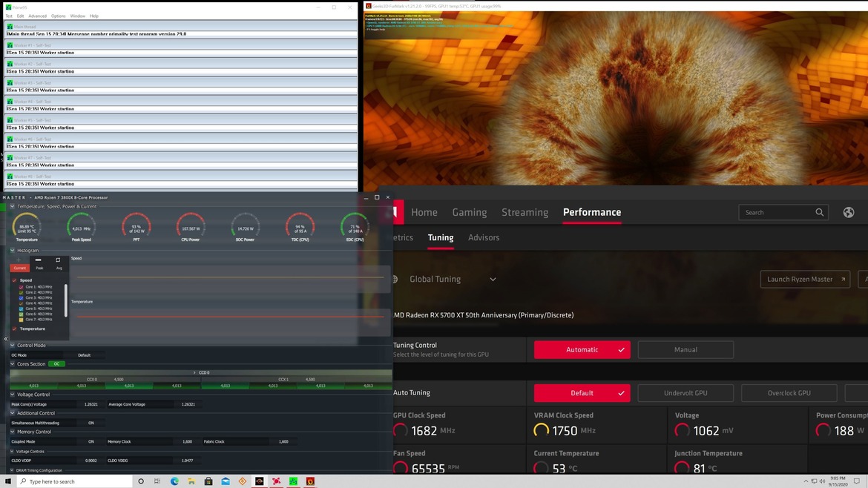
Task: Click the histogram Avg mode icon in Ryzen Master
Action: pyautogui.click(x=58, y=260)
